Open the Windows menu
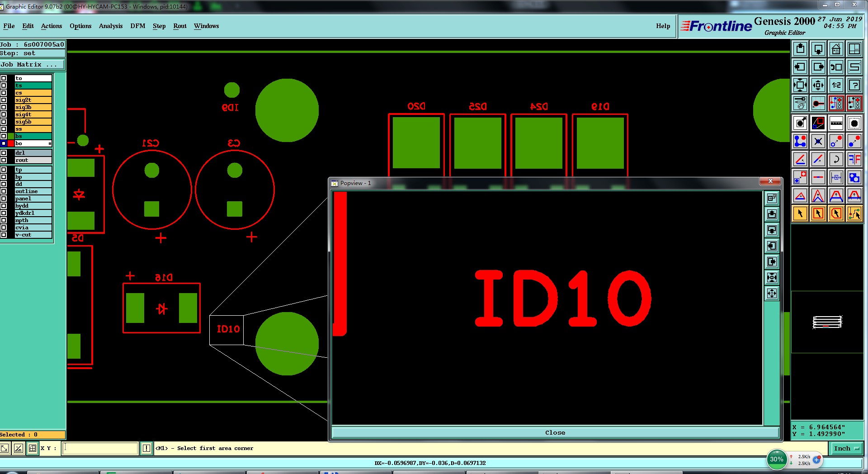 [x=207, y=26]
